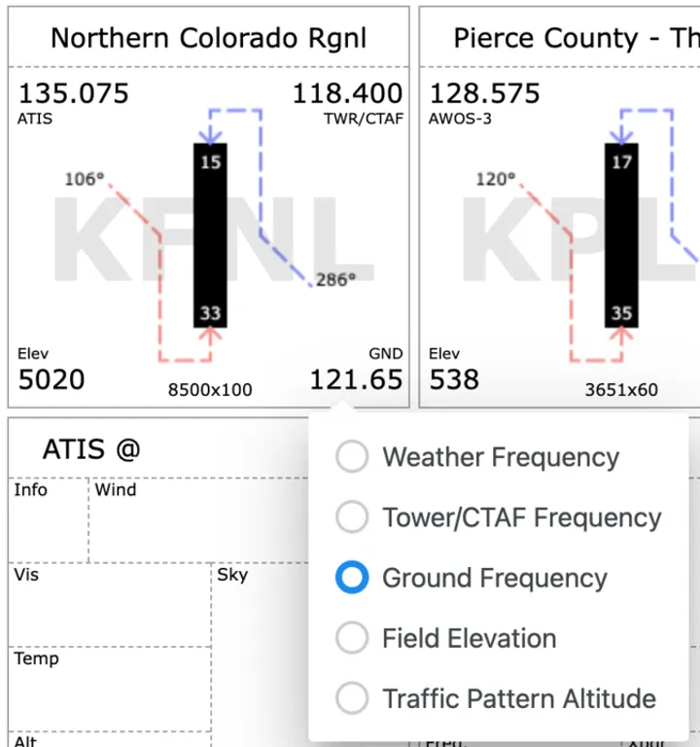Click the Northern Colorado Rgnl airport title
The width and height of the screenshot is (700, 747).
(209, 38)
